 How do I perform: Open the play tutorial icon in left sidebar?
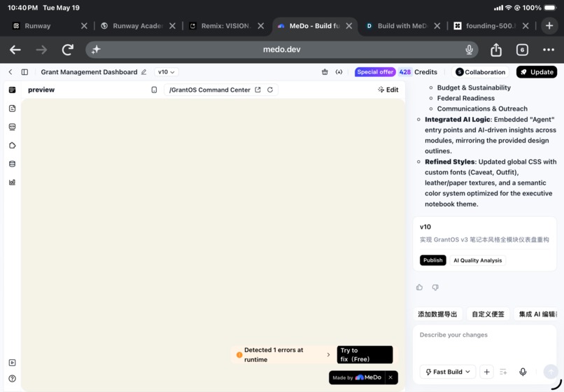pos(12,363)
